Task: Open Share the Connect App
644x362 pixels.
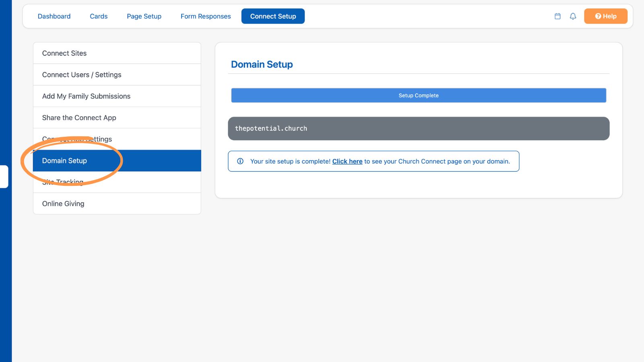Action: pos(117,118)
